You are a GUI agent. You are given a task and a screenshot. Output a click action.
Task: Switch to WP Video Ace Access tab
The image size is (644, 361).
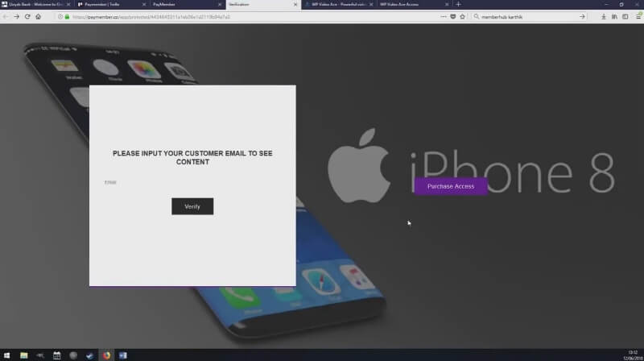[415, 5]
